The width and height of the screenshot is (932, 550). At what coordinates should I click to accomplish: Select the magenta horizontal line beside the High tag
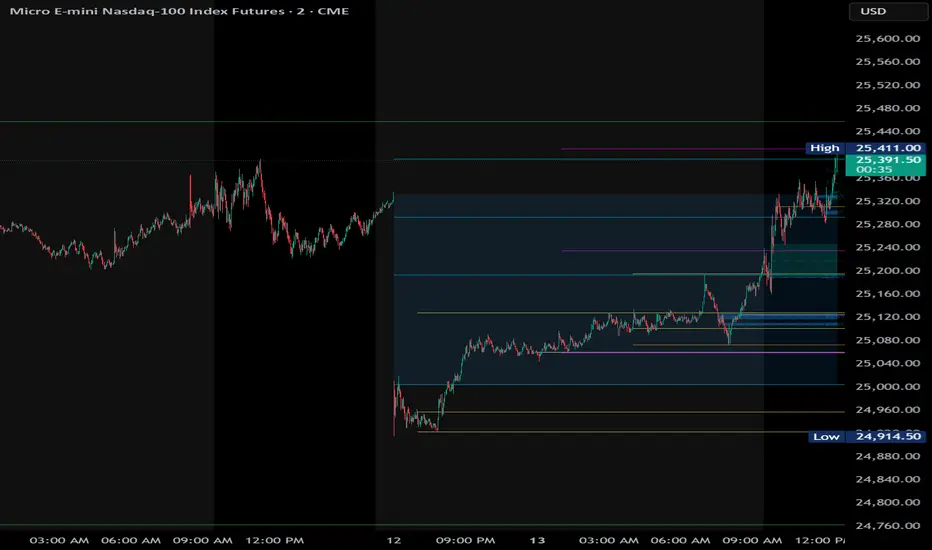(684, 149)
